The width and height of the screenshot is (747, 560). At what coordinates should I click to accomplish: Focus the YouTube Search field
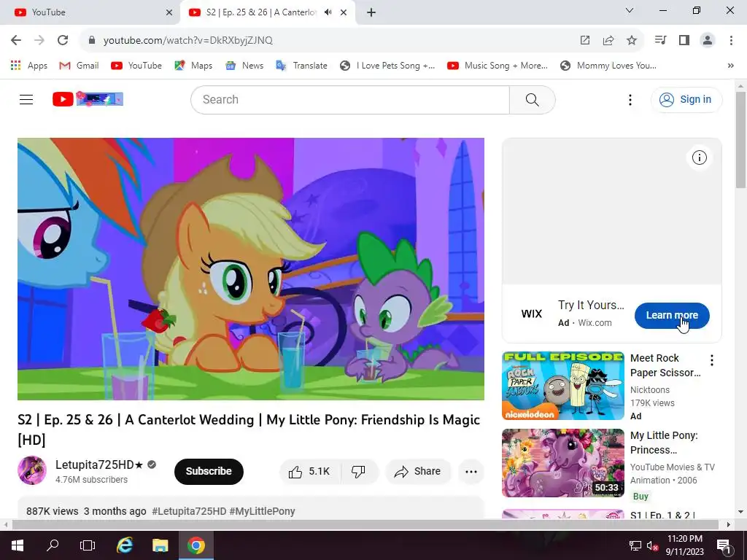[350, 99]
